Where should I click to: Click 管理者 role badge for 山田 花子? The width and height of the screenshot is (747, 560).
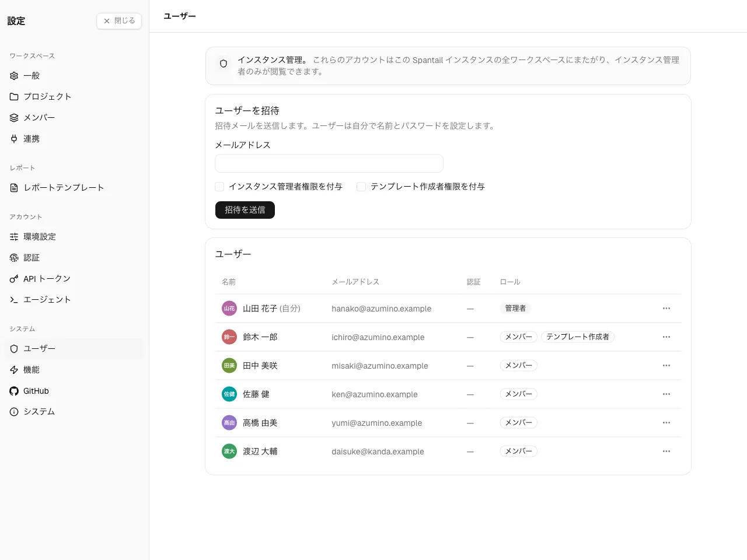[515, 309]
